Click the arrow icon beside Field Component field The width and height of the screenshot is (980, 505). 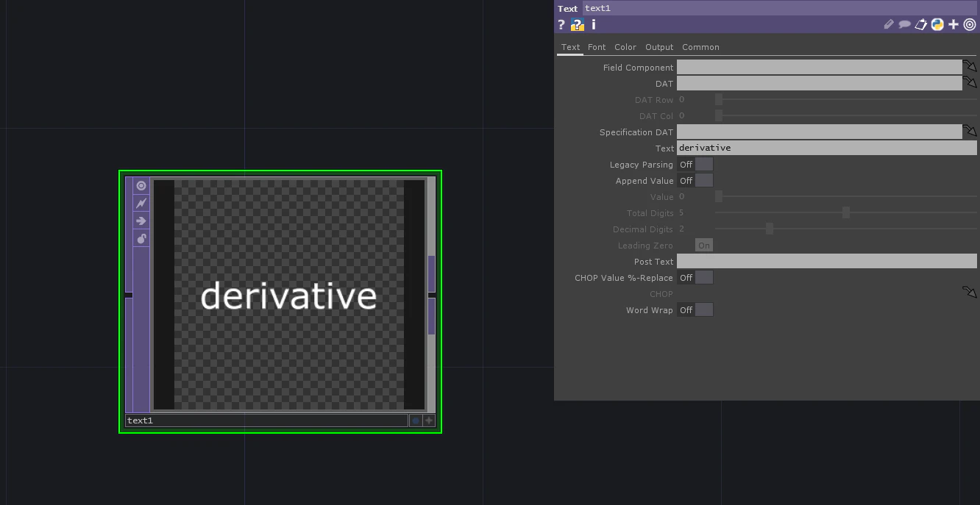[x=970, y=67]
